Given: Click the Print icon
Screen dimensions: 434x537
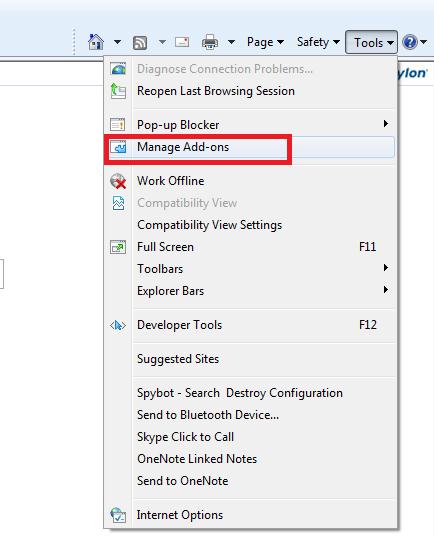Looking at the screenshot, I should coord(210,42).
